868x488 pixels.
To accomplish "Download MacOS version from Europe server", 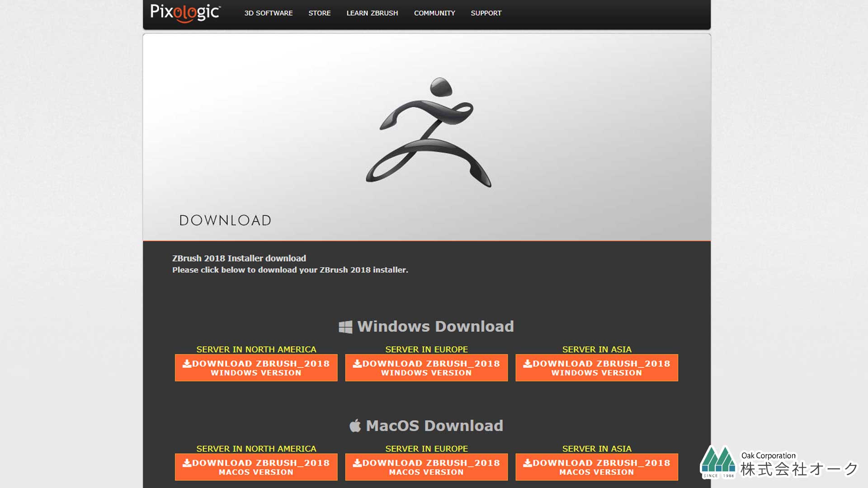I will [426, 467].
